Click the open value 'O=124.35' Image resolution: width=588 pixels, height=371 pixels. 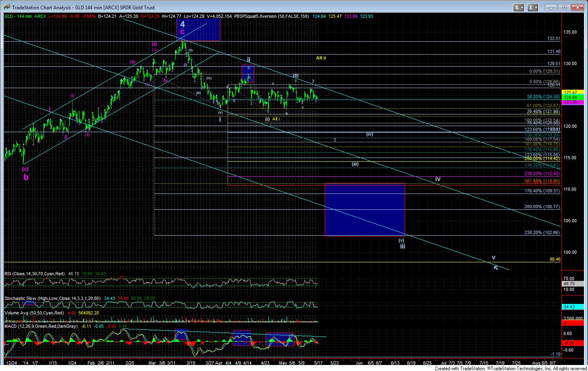(149, 16)
